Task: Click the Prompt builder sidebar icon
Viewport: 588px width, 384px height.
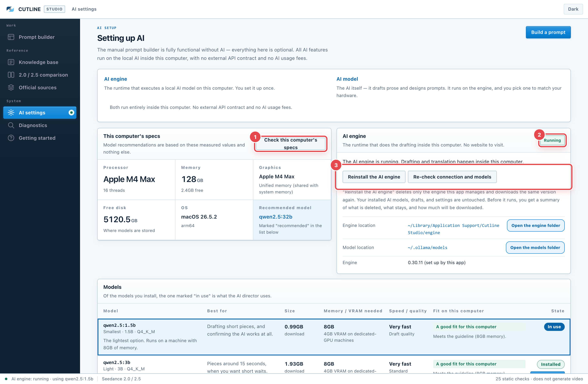Action: (11, 37)
